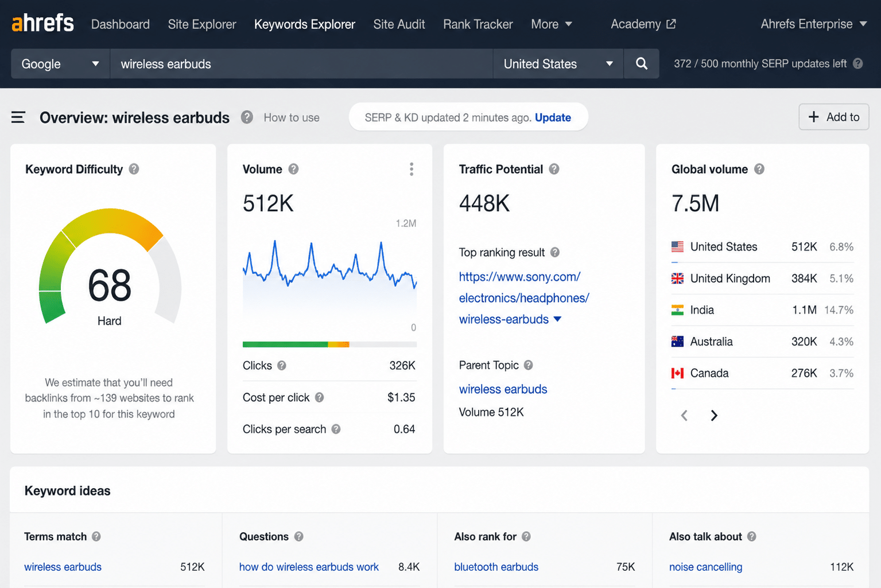The image size is (881, 588).
Task: Expand the More navigation menu
Action: (552, 24)
